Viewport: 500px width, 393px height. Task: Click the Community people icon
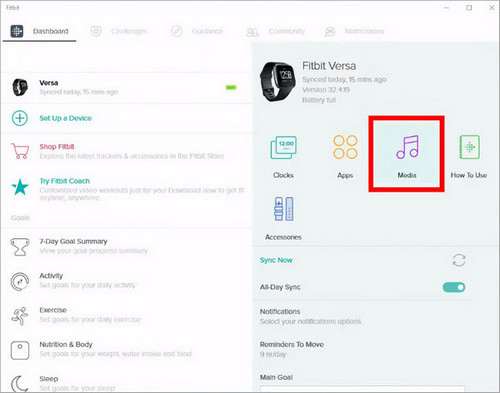tap(252, 32)
